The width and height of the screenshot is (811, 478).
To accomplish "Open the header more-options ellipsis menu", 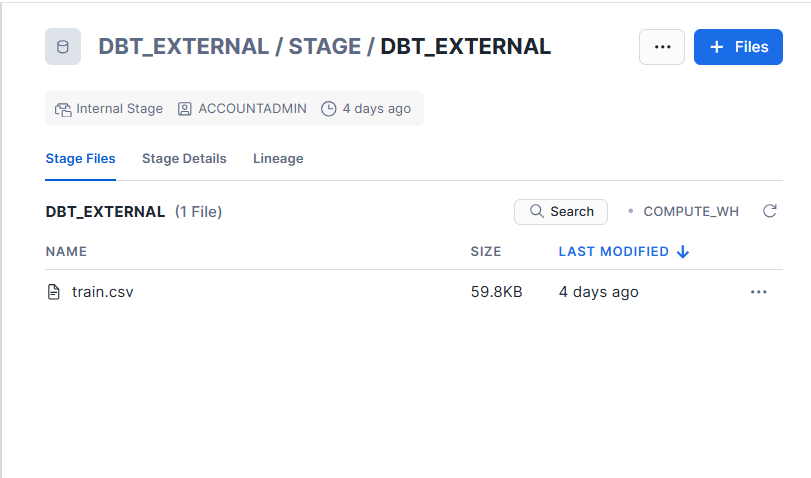I will [x=662, y=47].
